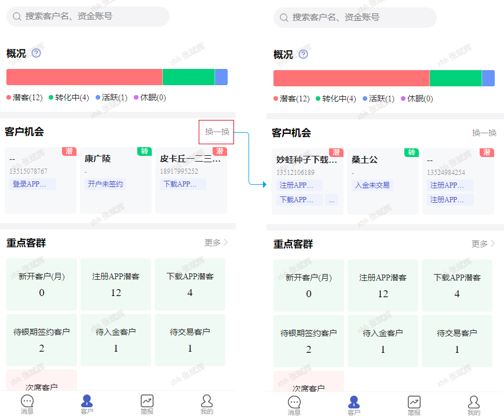Image resolution: width=504 pixels, height=420 pixels.
Task: Select 潜客(12) legend in left screen
Action: 24,97
